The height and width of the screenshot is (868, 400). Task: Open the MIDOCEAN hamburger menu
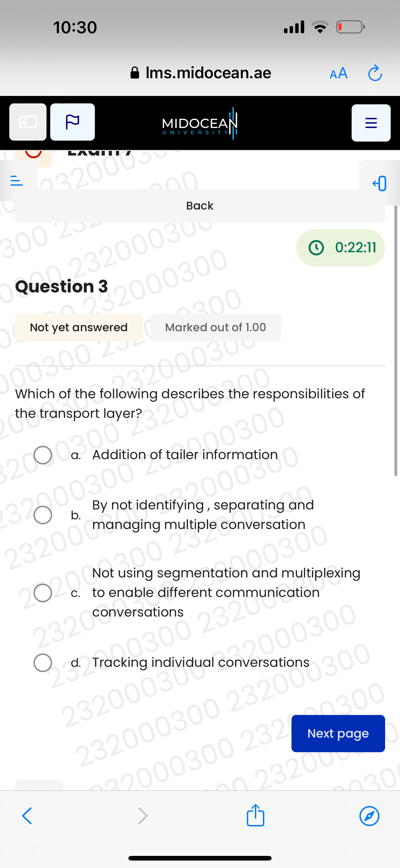click(371, 123)
